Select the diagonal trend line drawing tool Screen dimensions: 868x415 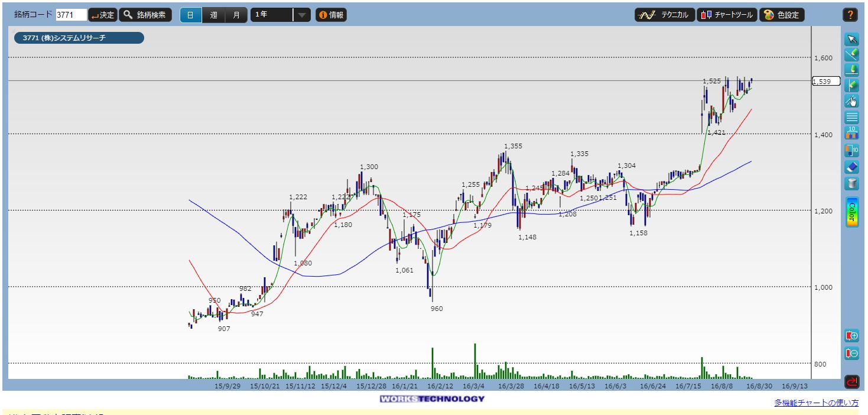click(851, 54)
